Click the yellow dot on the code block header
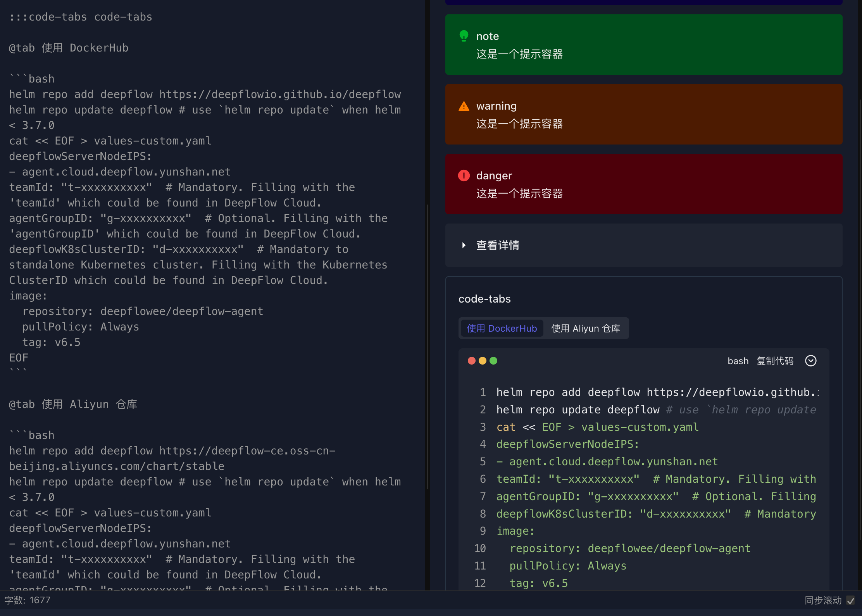Viewport: 862px width, 616px height. point(483,361)
